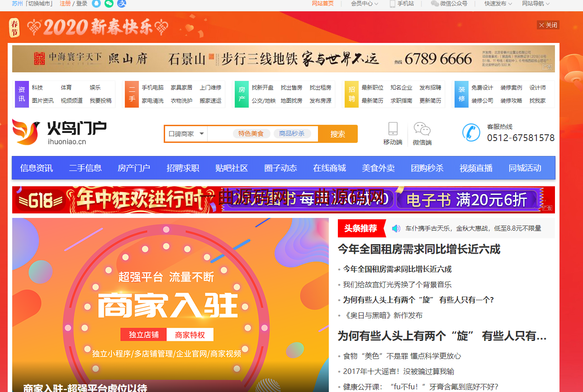583x392 pixels.
Task: Click 手机电脑 under 二手
Action: pyautogui.click(x=153, y=88)
